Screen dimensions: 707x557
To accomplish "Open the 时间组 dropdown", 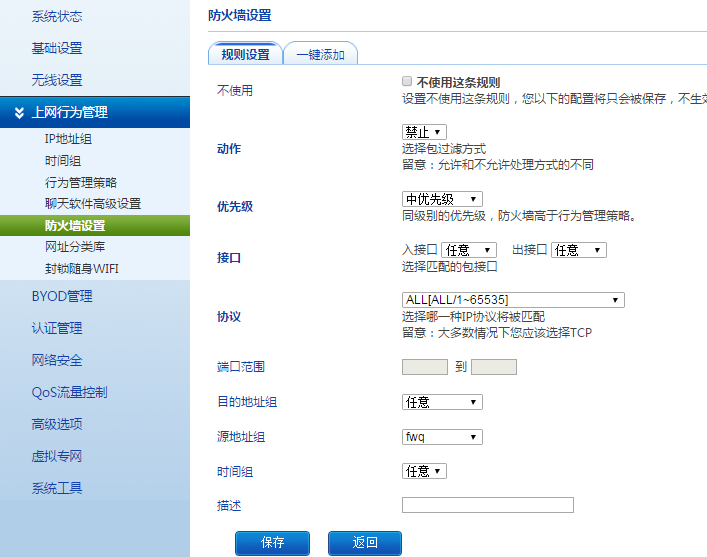I will 424,471.
